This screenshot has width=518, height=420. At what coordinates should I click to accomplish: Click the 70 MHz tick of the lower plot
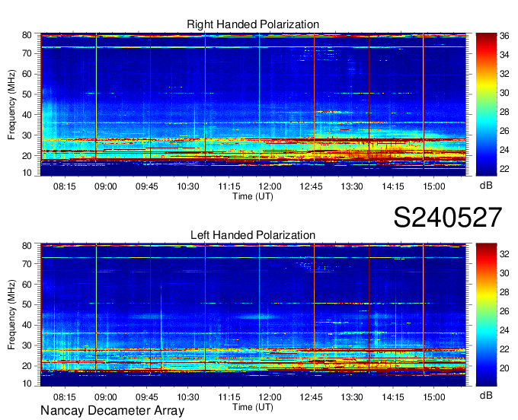27,263
